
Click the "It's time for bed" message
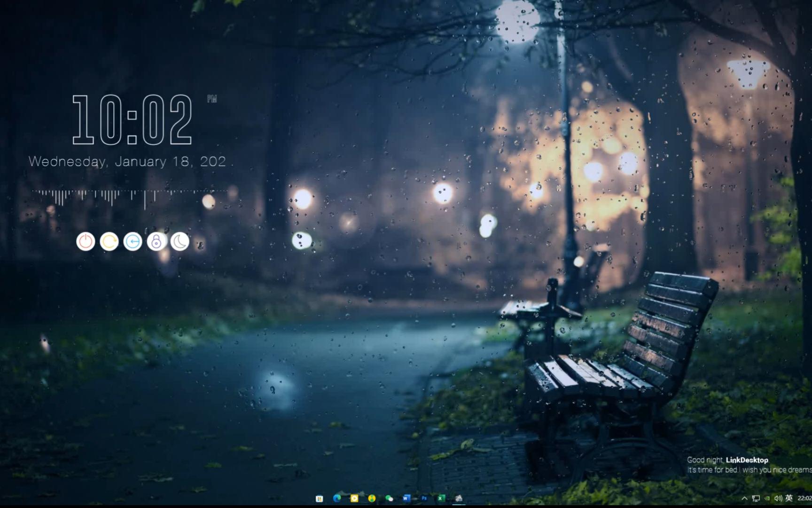[750, 470]
